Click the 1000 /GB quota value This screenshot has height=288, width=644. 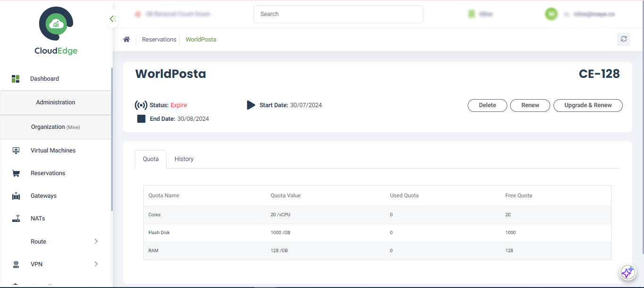tap(281, 233)
